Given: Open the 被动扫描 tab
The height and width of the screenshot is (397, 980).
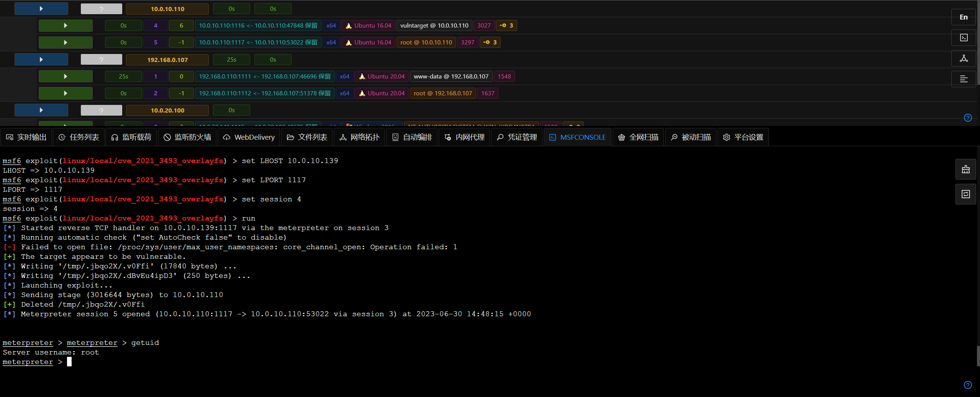Looking at the screenshot, I should pyautogui.click(x=691, y=137).
